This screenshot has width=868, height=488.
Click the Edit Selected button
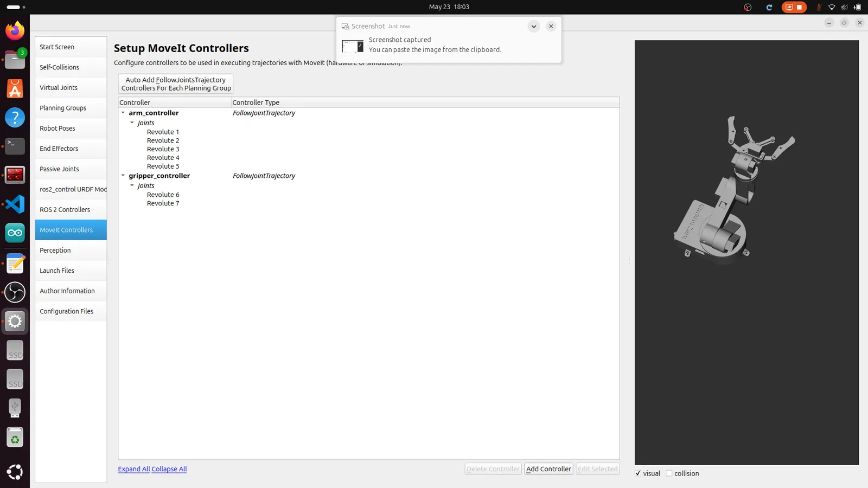tap(597, 469)
